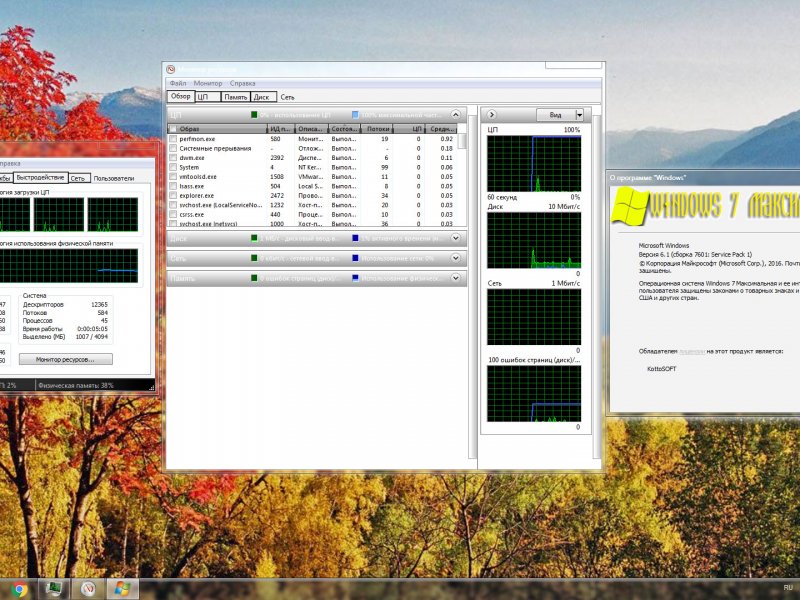The image size is (800, 600).
Task: Open the Вид dropdown arrow
Action: pos(579,115)
